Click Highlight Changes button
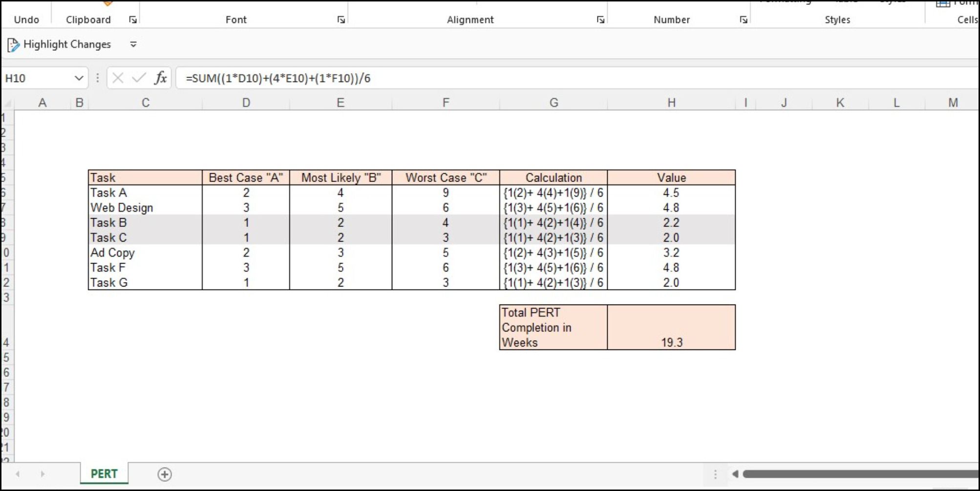980x491 pixels. tap(60, 44)
